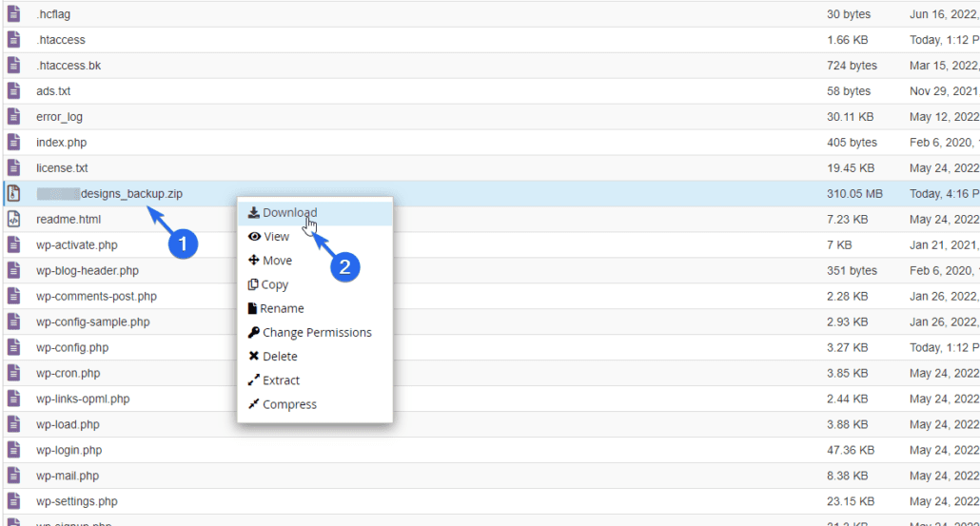Click the 405 bytes size cell
The image size is (980, 526).
coord(852,143)
